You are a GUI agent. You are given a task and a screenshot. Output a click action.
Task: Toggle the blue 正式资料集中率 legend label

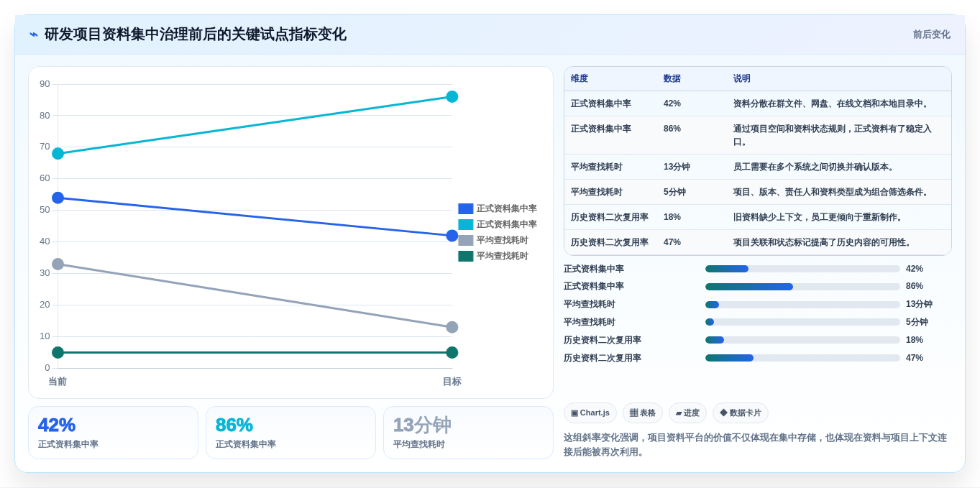[506, 208]
